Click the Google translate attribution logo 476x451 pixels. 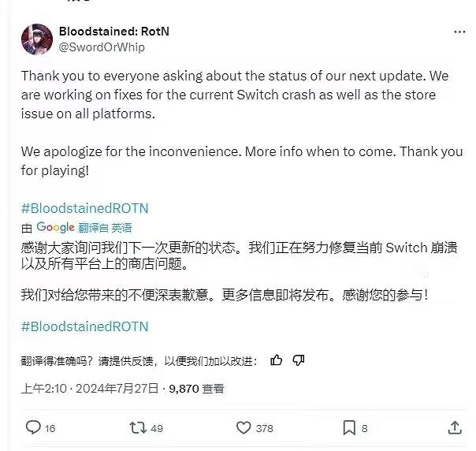(55, 228)
